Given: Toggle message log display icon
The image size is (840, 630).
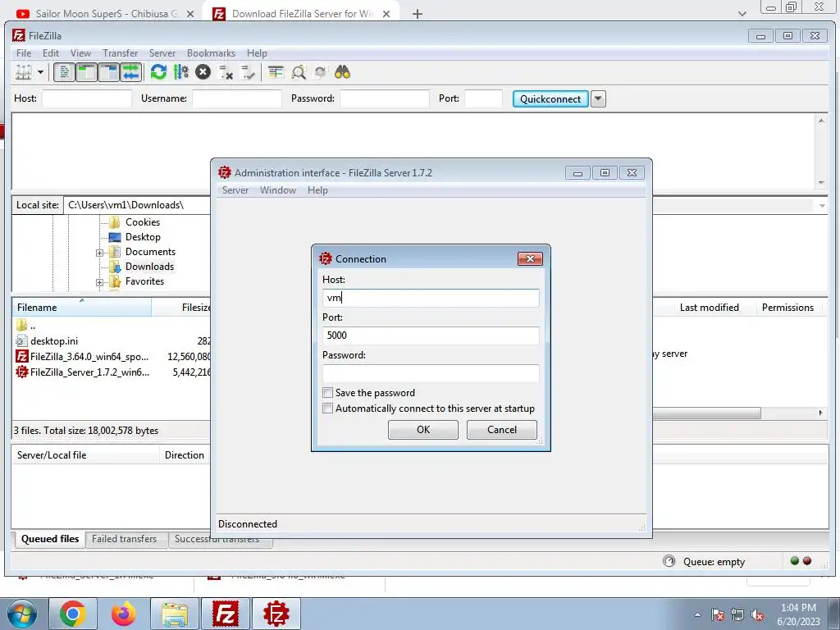Looking at the screenshot, I should click(64, 72).
